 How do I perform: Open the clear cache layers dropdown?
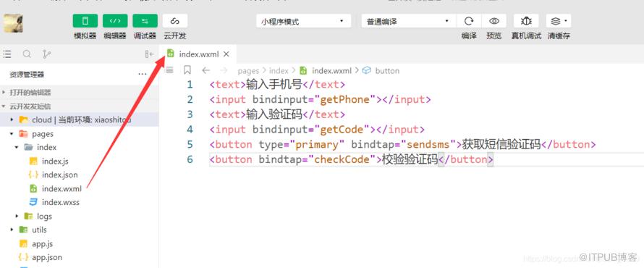point(559,21)
